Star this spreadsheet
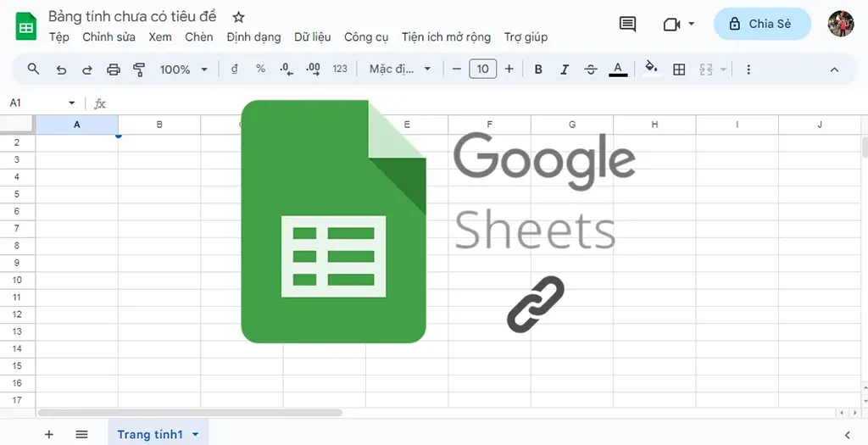The height and width of the screenshot is (445, 868). pyautogui.click(x=238, y=17)
